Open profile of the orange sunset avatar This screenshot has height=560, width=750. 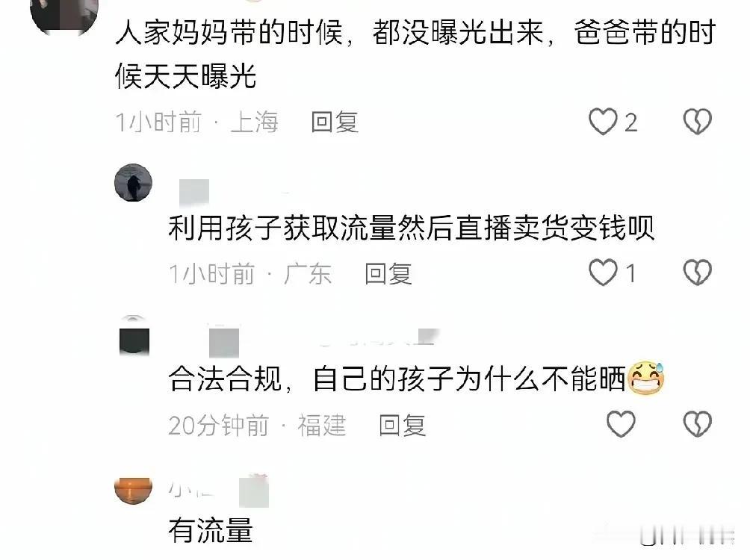coord(134,490)
